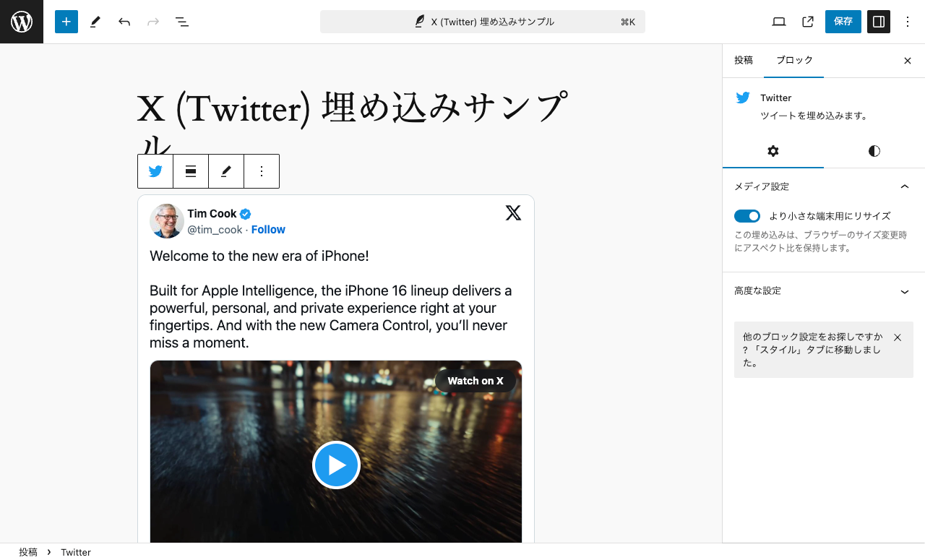Click the Twitter bird icon in sidebar

pos(743,98)
